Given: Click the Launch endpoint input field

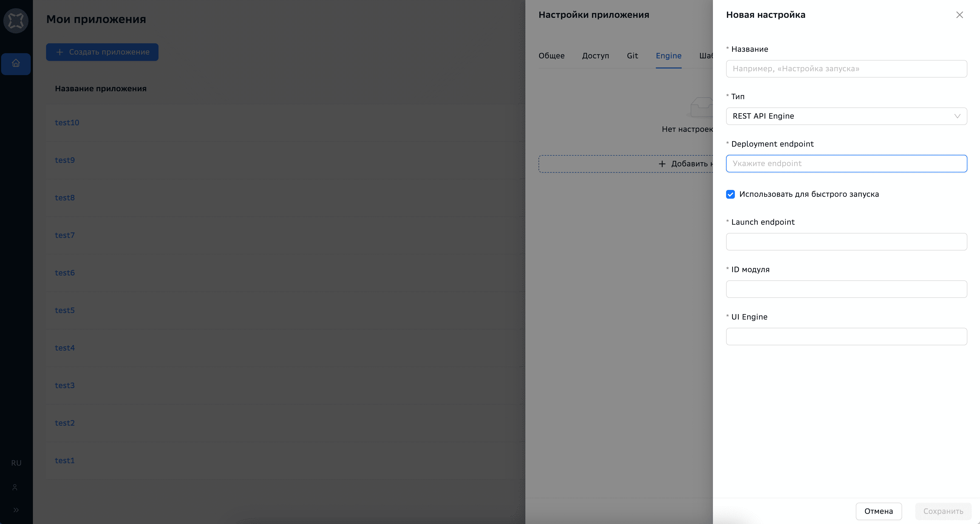Looking at the screenshot, I should [846, 242].
